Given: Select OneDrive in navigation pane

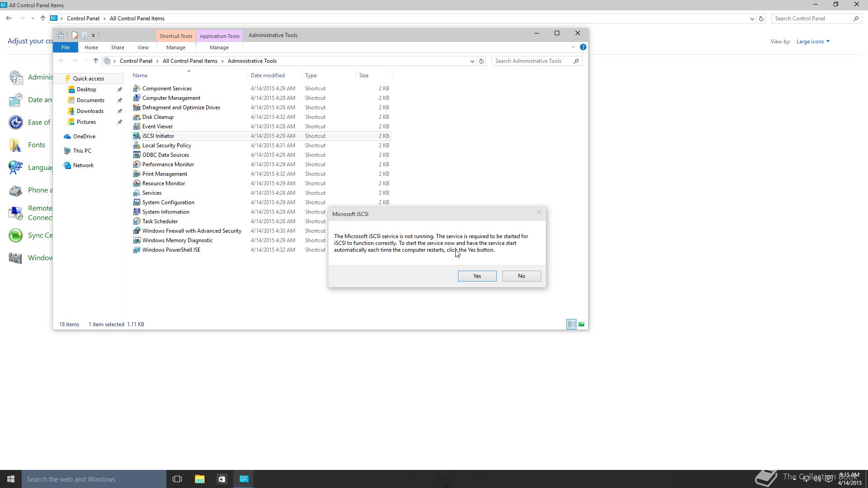Looking at the screenshot, I should click(84, 136).
